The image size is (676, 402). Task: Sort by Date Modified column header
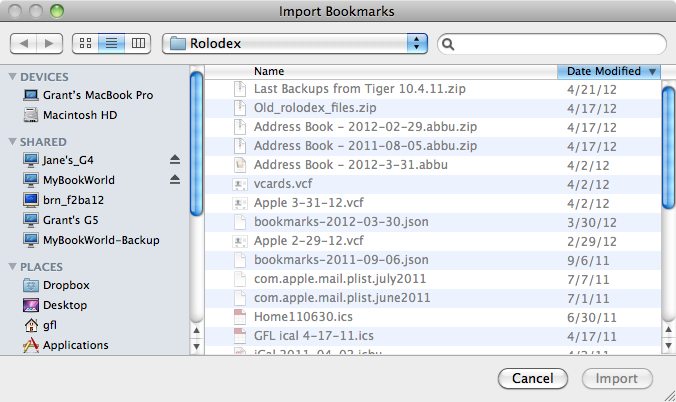point(609,71)
